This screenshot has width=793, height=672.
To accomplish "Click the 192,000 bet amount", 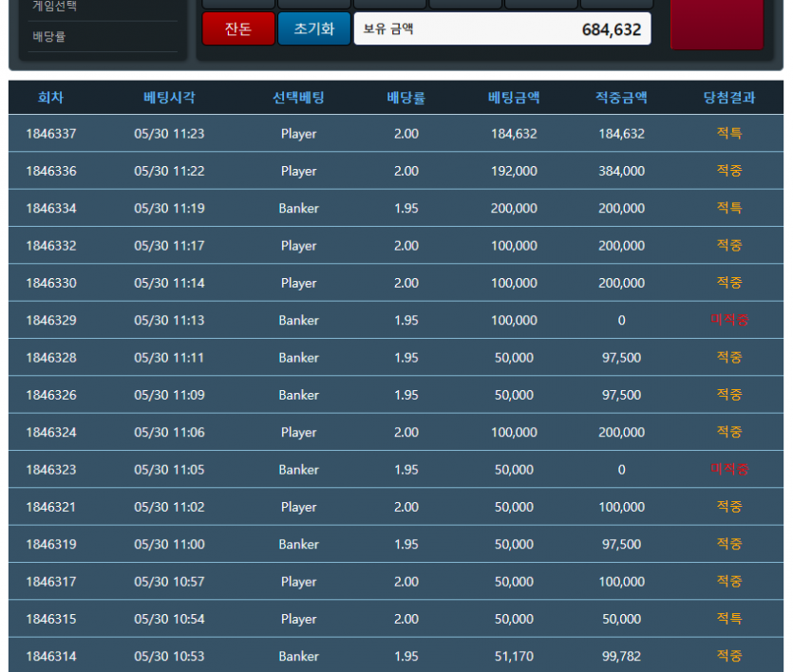I will pos(514,171).
